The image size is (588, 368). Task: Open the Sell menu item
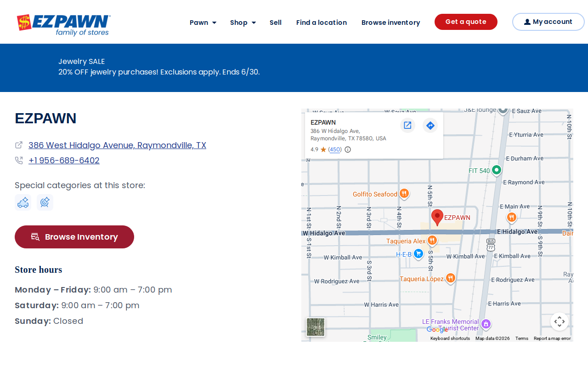coord(276,23)
